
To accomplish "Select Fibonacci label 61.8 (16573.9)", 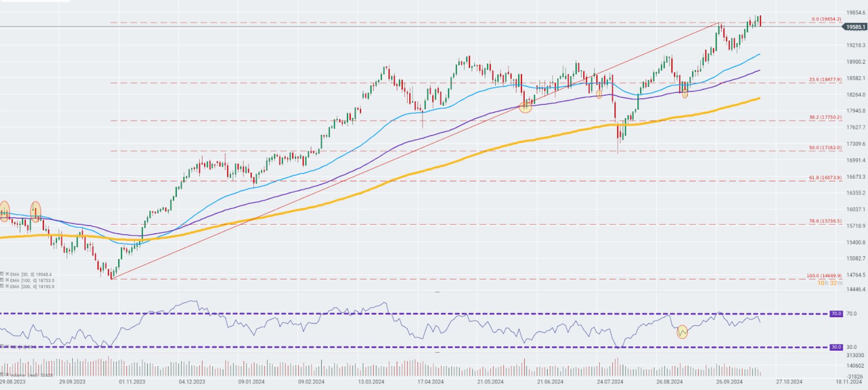I will [x=825, y=178].
